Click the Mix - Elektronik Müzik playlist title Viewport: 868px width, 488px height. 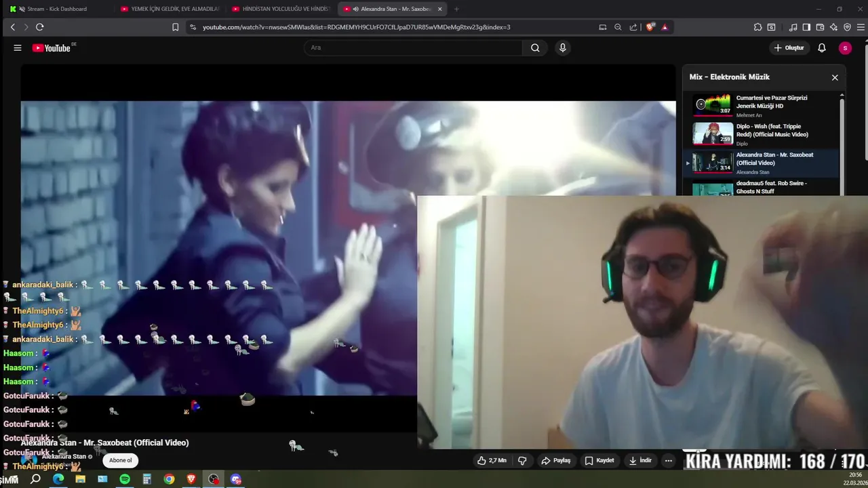tap(730, 77)
